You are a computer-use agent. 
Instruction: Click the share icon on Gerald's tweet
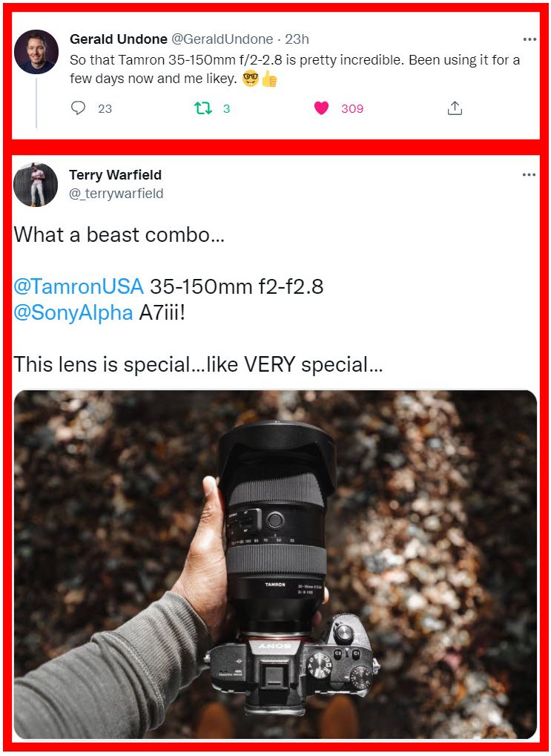[455, 108]
